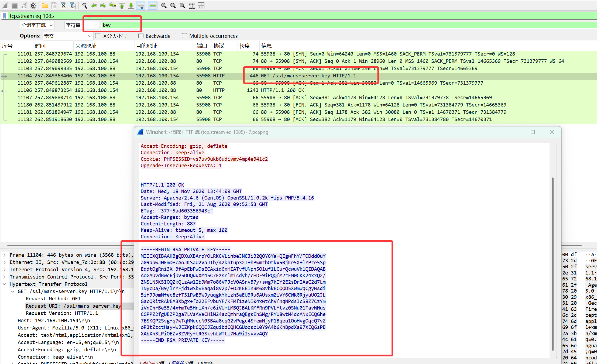Click the zoom in toolbar icon
Screen dimensions: 597x364
tap(164, 5)
